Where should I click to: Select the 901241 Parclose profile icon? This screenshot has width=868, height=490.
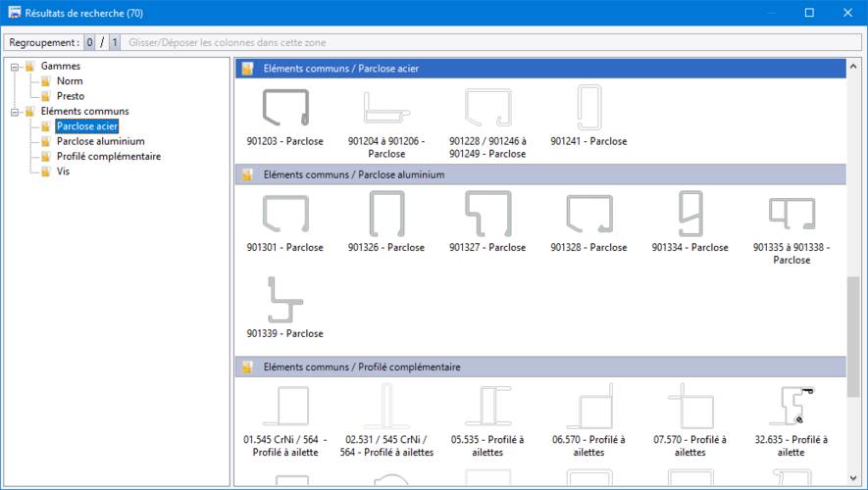pos(588,107)
